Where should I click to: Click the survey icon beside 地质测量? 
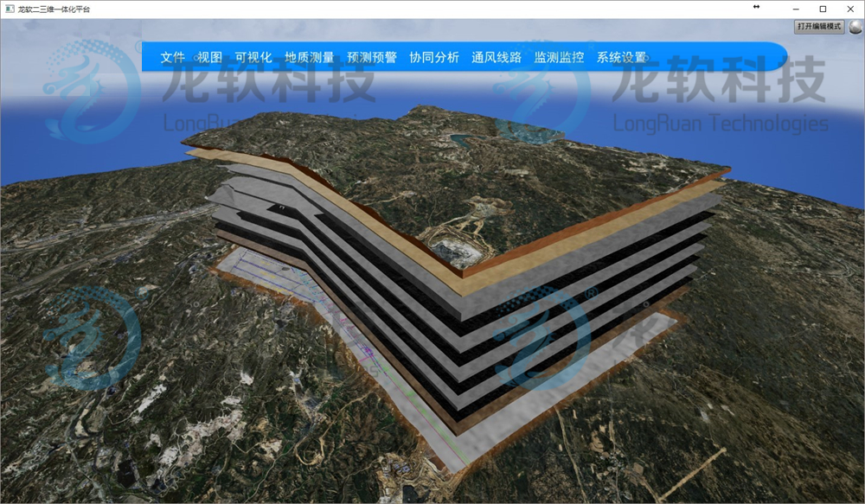click(277, 55)
